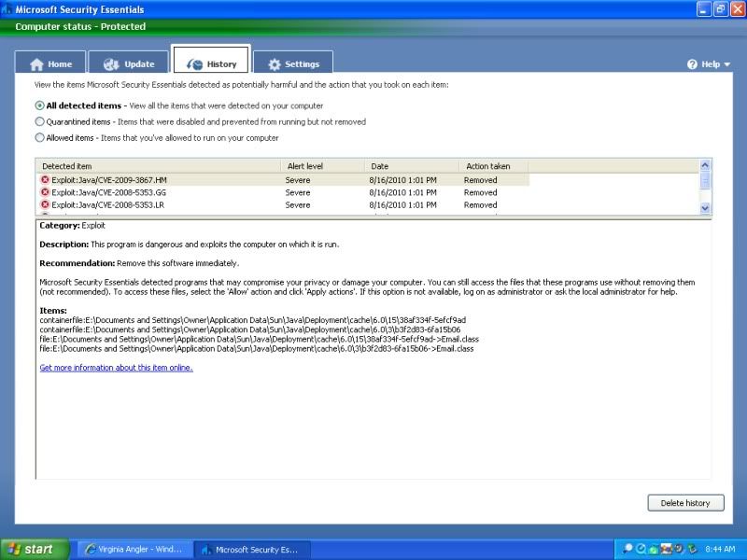Click Removed cell of CVE-2008-5353.LR row
The image size is (747, 560).
[480, 204]
